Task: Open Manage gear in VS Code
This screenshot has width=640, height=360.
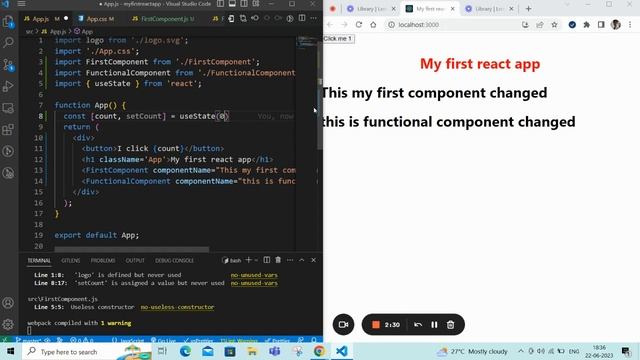Action: (8, 324)
